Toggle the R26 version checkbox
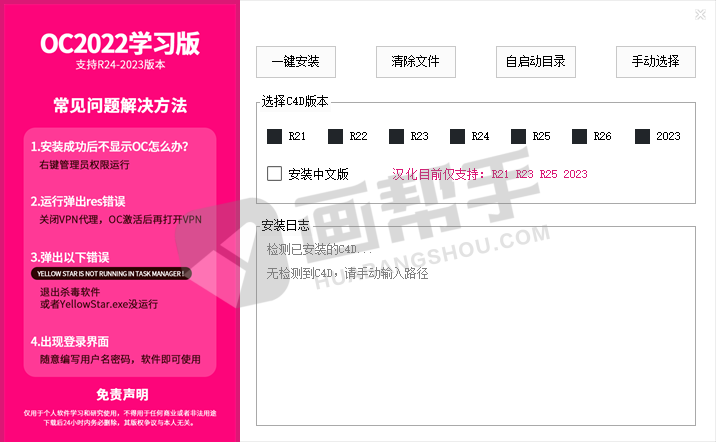Viewport: 716px width, 442px height. (x=579, y=136)
